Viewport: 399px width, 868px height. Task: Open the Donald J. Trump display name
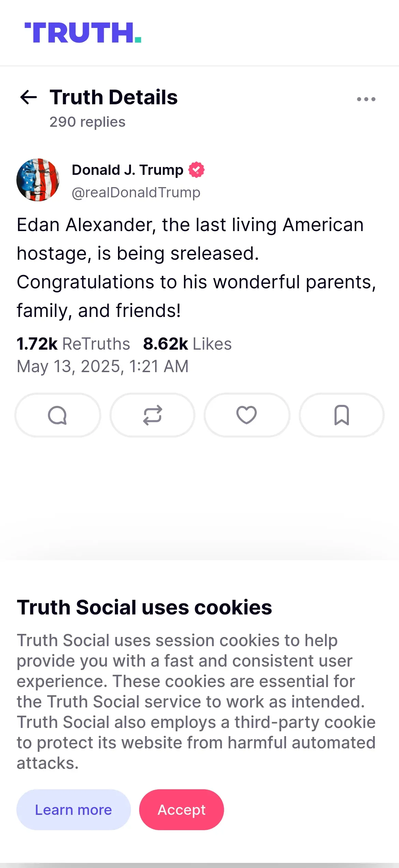click(x=128, y=170)
